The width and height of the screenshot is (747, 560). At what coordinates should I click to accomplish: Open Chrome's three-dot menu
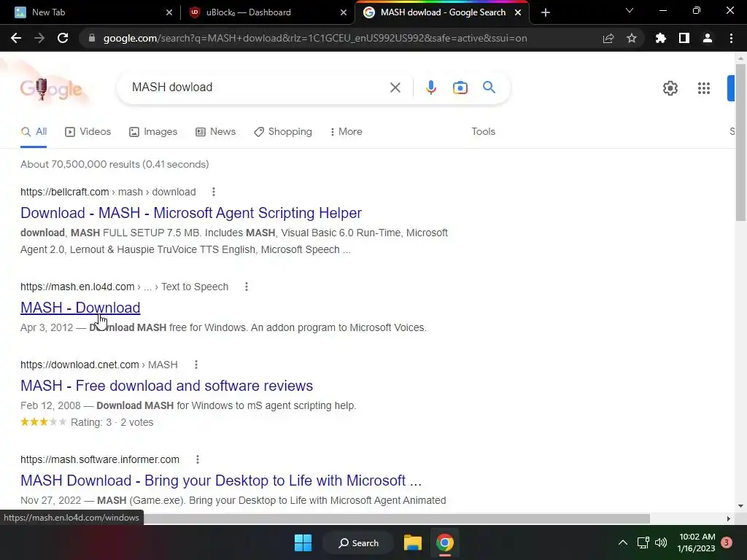[x=731, y=38]
